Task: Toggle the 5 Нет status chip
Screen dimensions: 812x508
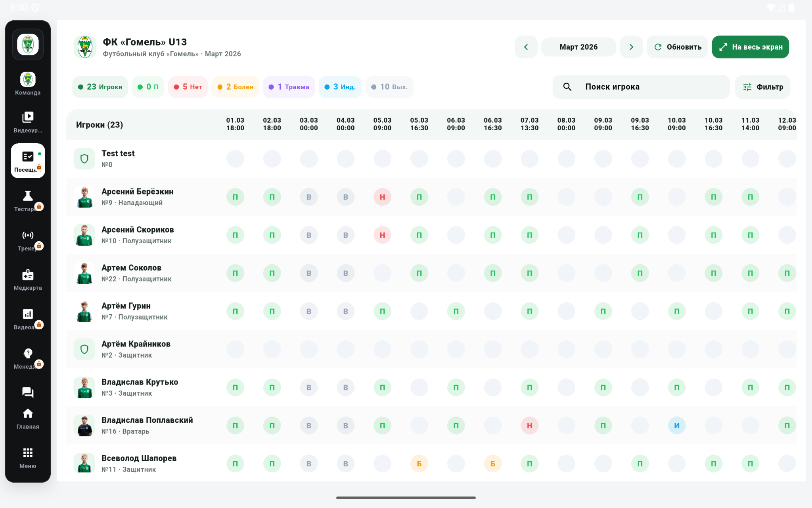Action: click(188, 87)
